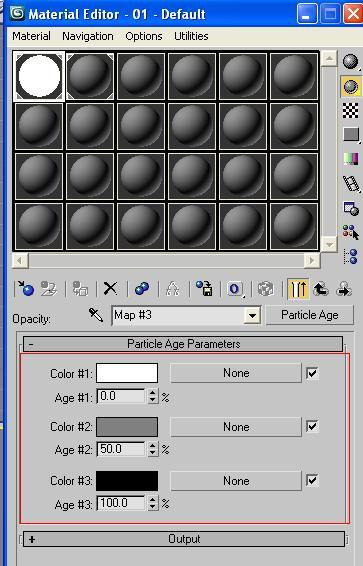Select the first white sample slot
The height and width of the screenshot is (566, 363).
(39, 76)
